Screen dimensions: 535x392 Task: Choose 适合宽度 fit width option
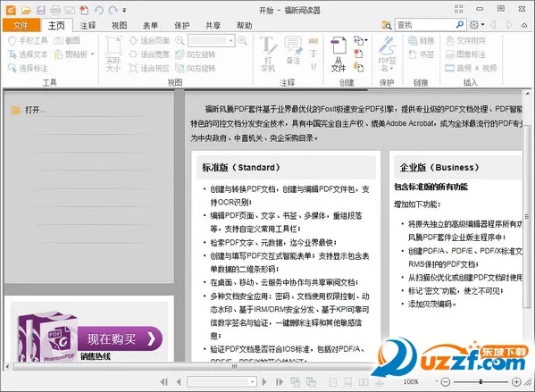point(149,54)
